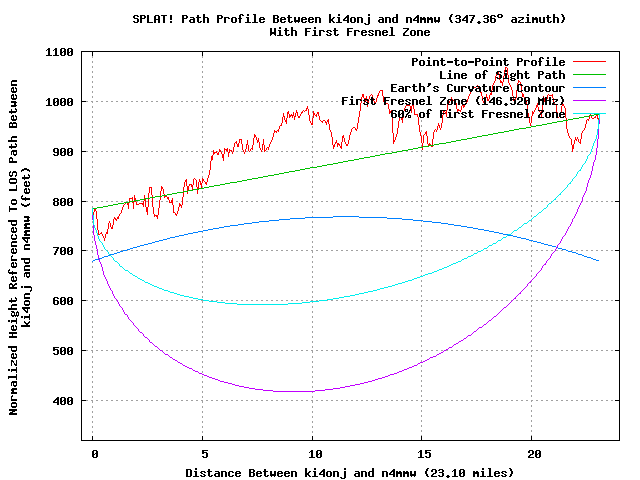
Task: Click the x-axis tick label 10
Action: click(315, 454)
